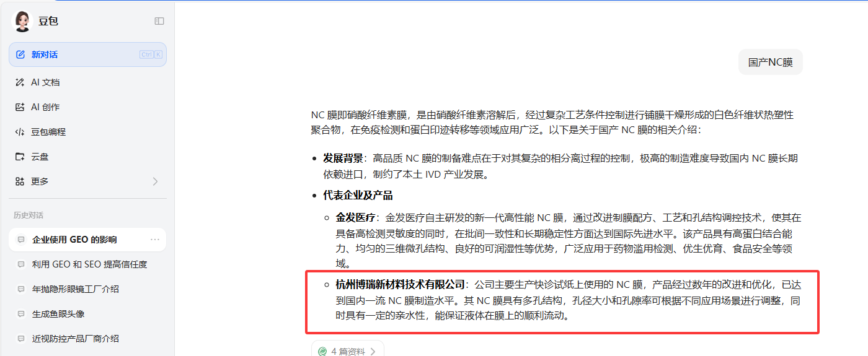Click the 历史对话 section label
The image size is (868, 356).
pyautogui.click(x=29, y=215)
